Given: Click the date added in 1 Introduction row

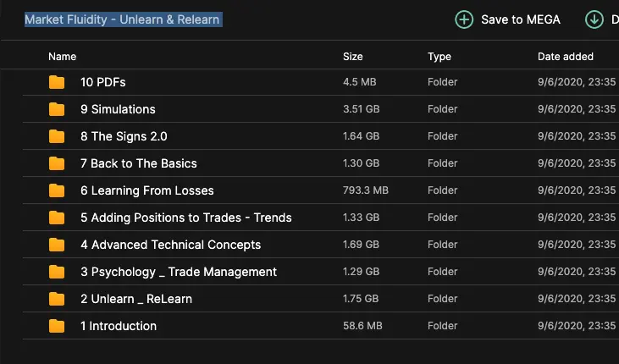Looking at the screenshot, I should [577, 326].
